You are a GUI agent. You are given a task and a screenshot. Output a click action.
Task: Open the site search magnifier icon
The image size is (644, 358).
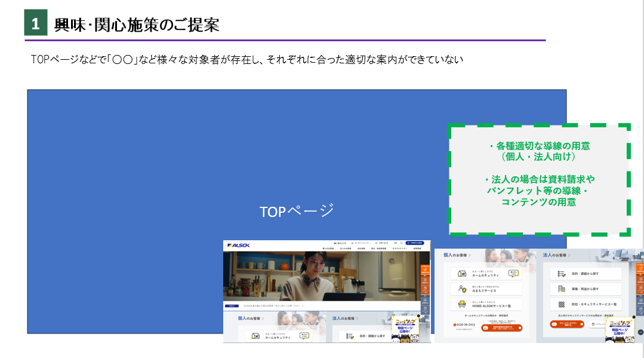[x=402, y=243]
